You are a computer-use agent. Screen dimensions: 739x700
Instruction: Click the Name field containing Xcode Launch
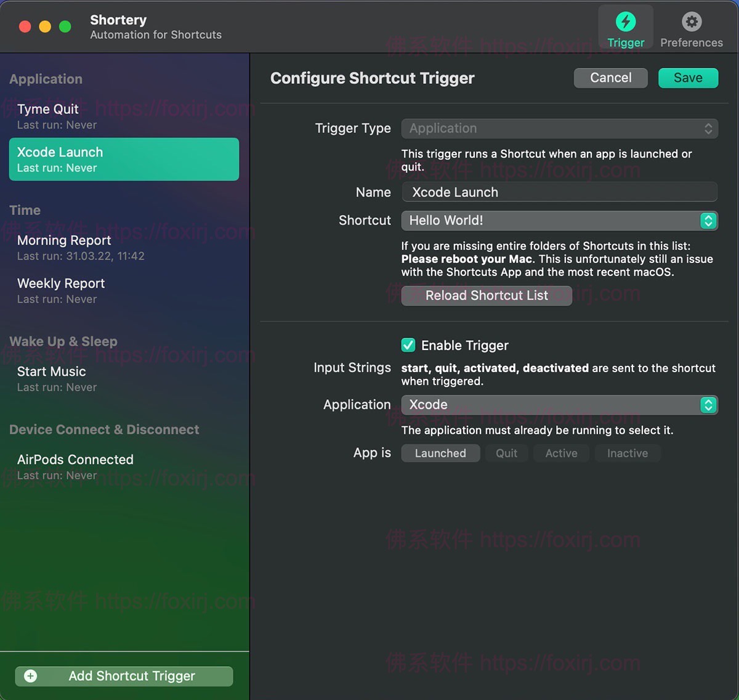point(559,192)
